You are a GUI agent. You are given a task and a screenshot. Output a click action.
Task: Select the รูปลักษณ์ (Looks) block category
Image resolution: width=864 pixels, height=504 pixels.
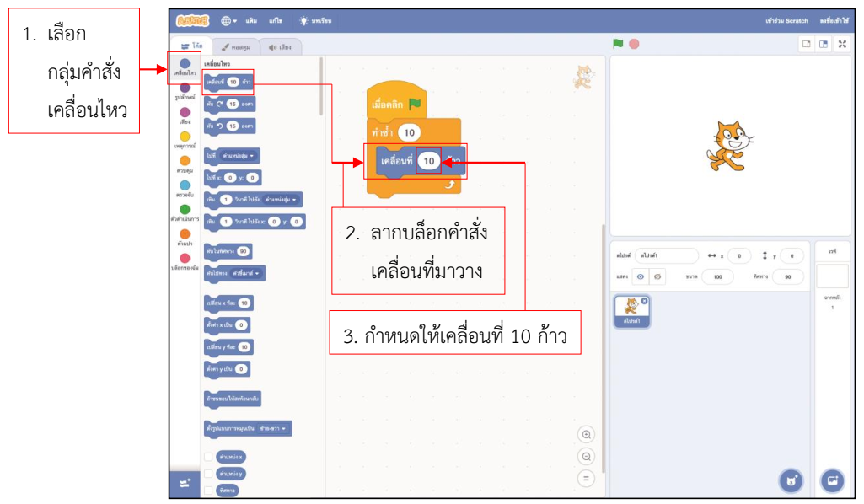tap(184, 89)
